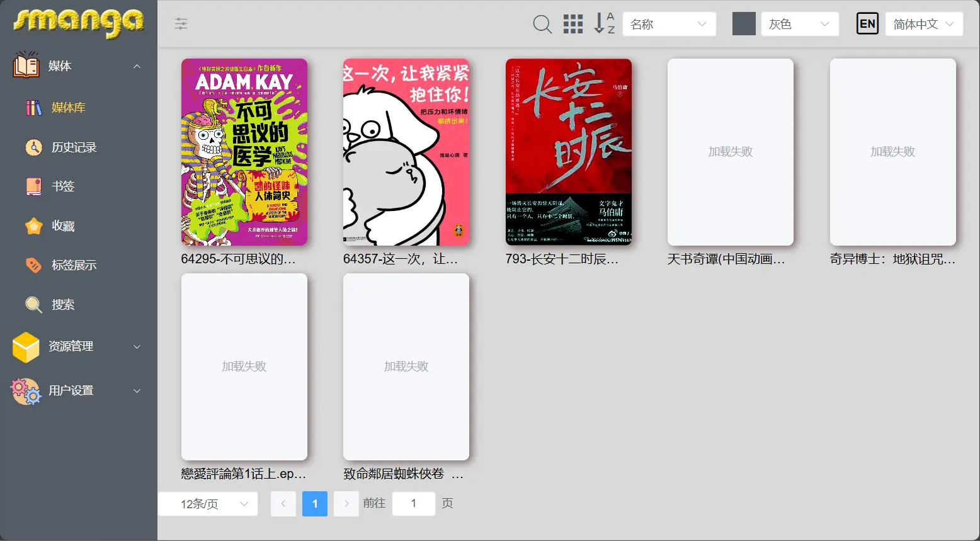Click the smanga logo
The image size is (980, 541).
[79, 23]
